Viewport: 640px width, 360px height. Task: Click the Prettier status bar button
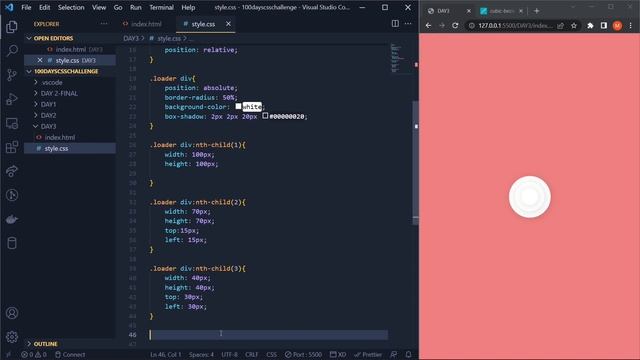[368, 355]
